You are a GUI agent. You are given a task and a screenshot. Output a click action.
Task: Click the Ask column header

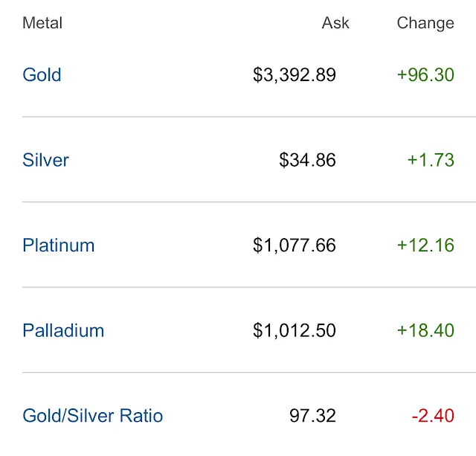click(335, 23)
